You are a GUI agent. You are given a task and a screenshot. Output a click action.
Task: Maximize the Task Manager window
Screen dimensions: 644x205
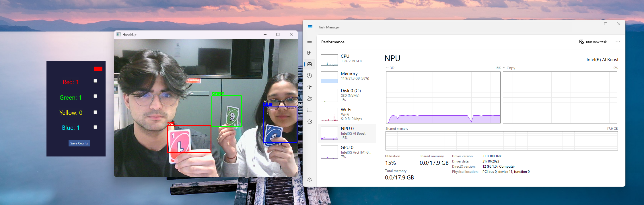(606, 24)
